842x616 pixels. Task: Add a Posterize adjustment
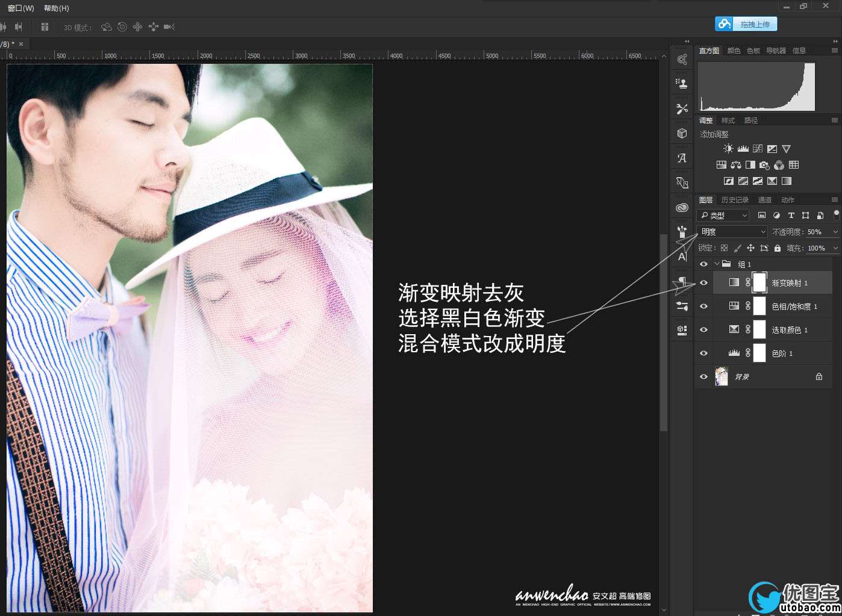click(x=743, y=181)
